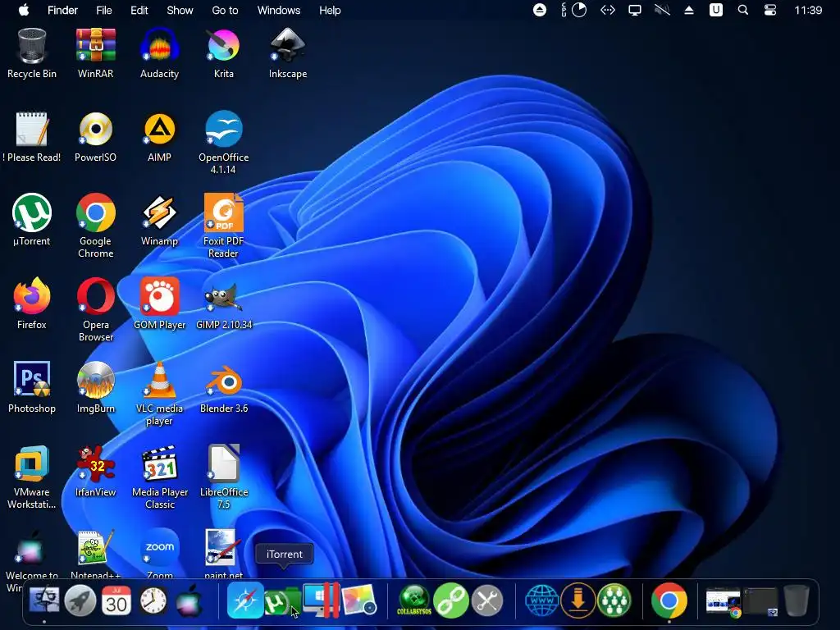The width and height of the screenshot is (840, 630).
Task: Select the Winamp desktop shortcut
Action: click(159, 221)
